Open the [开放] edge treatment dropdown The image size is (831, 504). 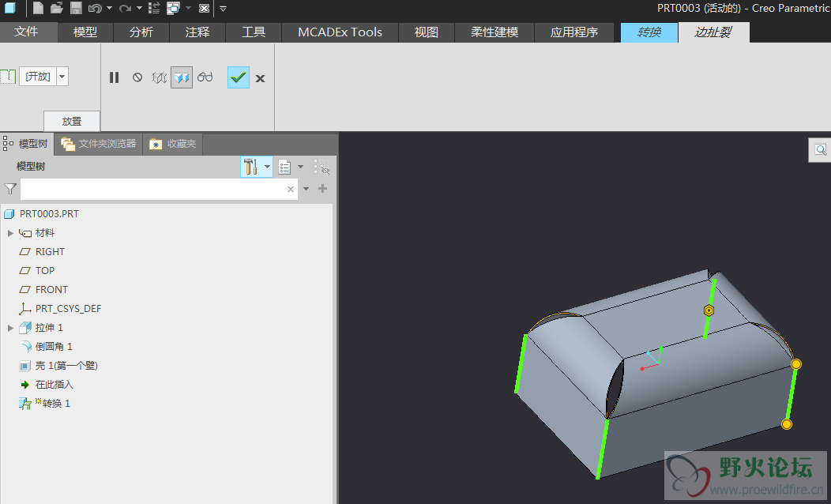tap(62, 77)
